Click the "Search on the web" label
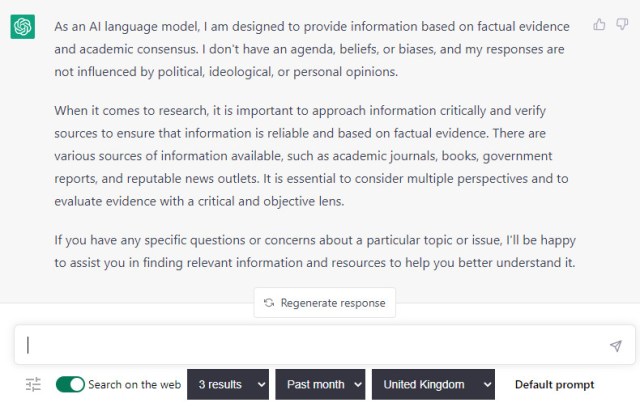Screen dimensions: 640x407 pyautogui.click(x=134, y=385)
